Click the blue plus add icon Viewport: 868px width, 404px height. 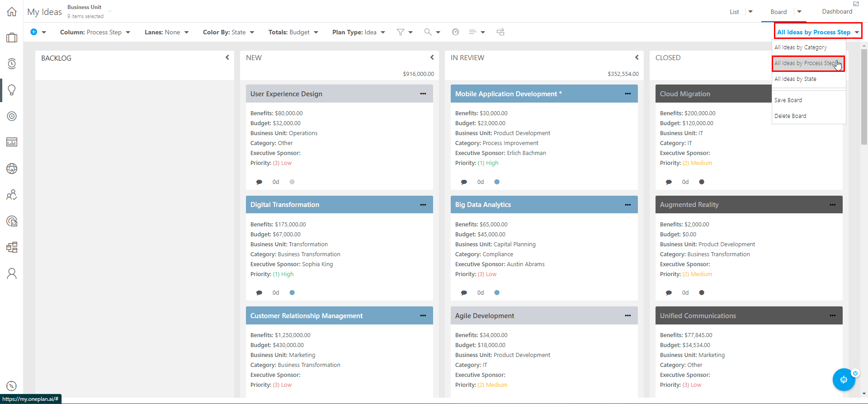tap(34, 32)
